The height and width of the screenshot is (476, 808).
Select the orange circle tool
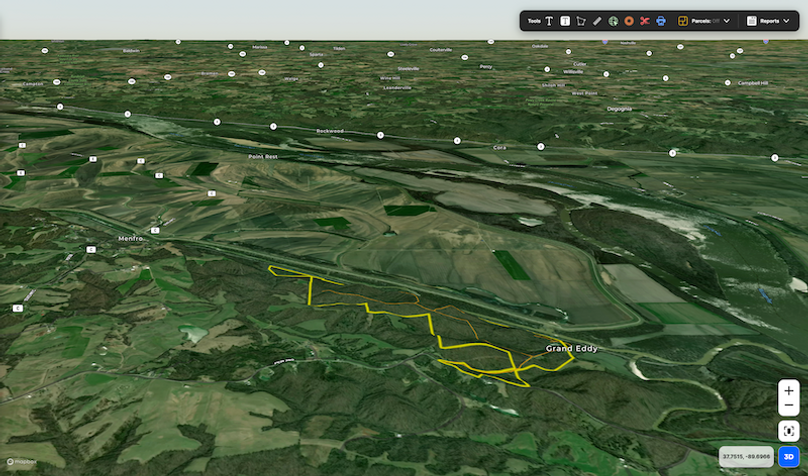point(629,20)
